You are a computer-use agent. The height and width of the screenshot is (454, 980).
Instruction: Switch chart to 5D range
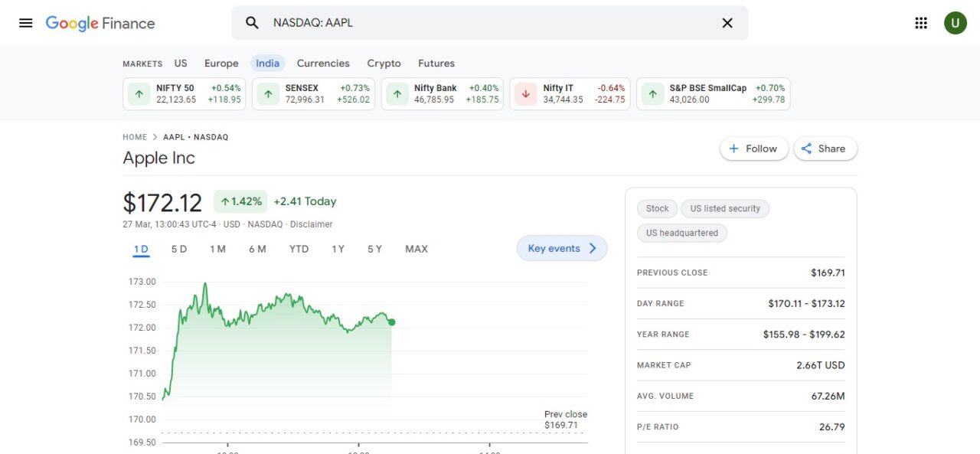pos(179,249)
